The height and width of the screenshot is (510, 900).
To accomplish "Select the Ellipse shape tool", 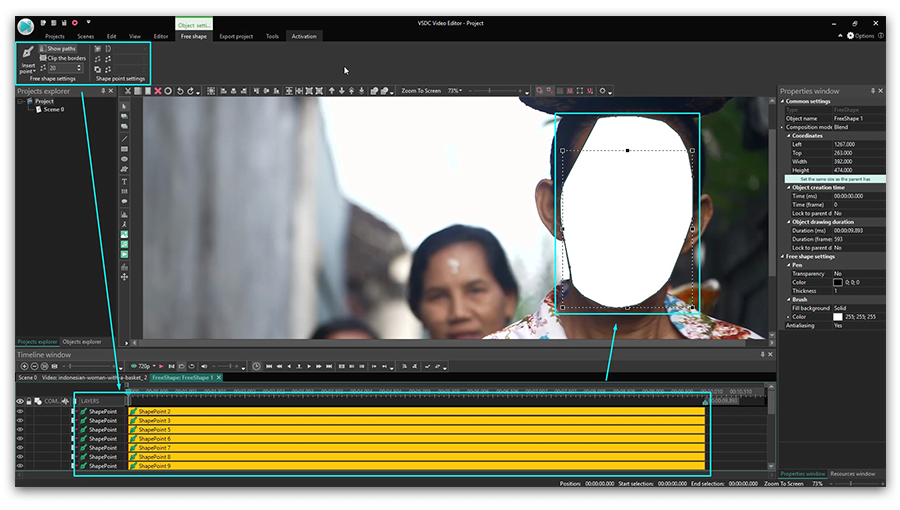I will click(124, 159).
